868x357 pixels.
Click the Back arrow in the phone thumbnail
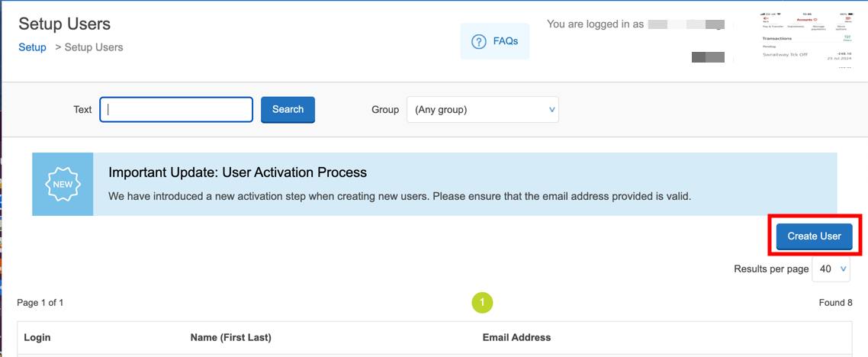[x=765, y=19]
